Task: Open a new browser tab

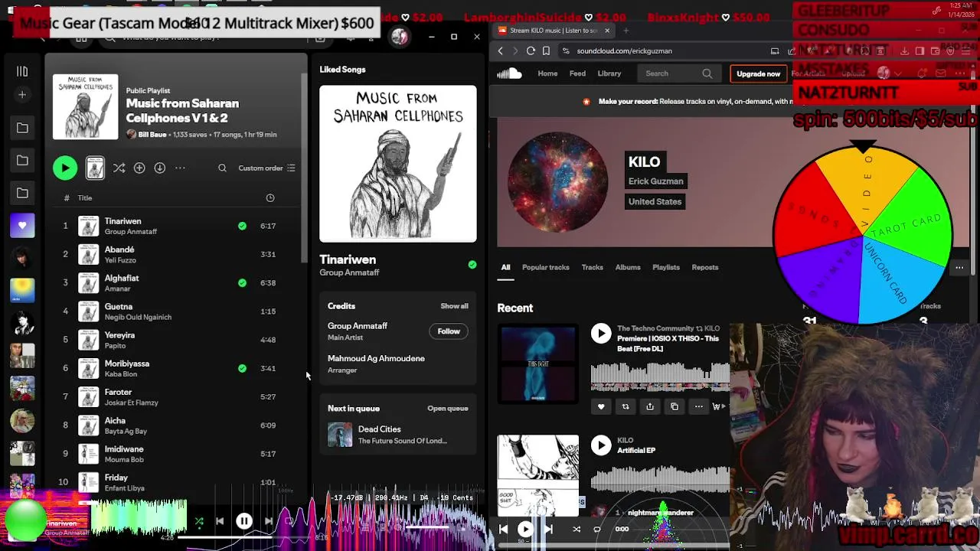Action: click(x=626, y=31)
